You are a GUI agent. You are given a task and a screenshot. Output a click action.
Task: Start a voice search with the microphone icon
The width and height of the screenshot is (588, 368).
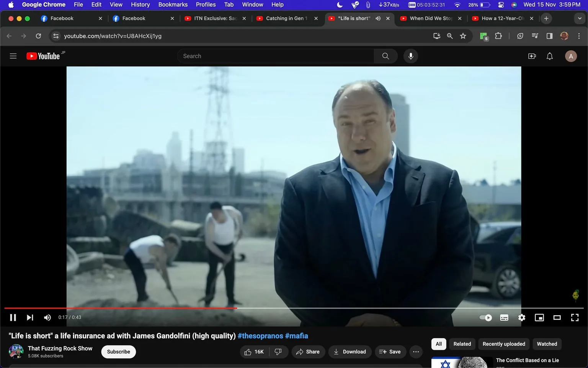[410, 56]
